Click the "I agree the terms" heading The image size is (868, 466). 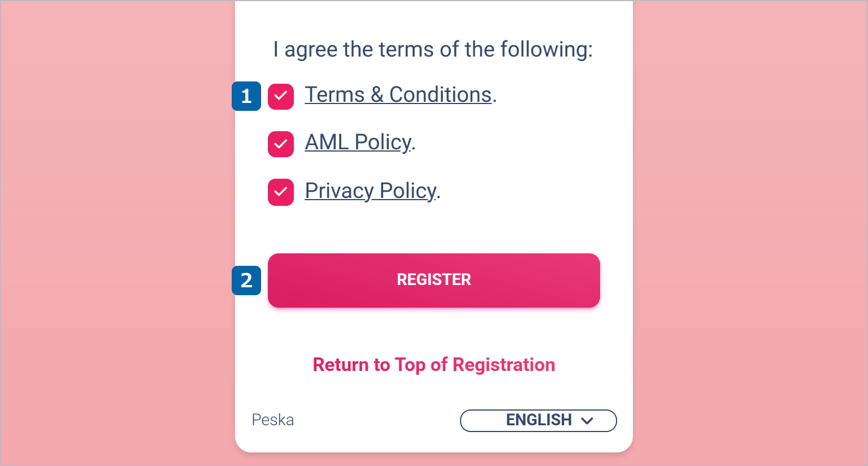[433, 50]
